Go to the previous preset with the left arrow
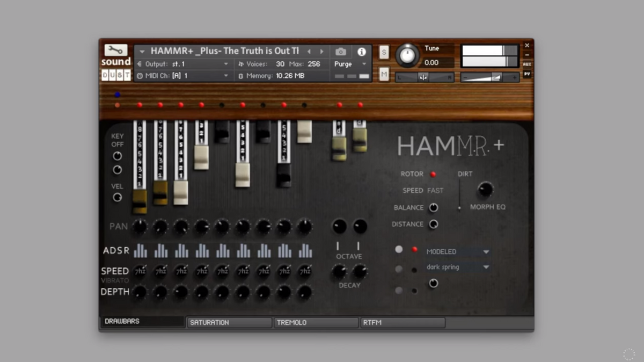Viewport: 644px width, 362px height. click(309, 52)
